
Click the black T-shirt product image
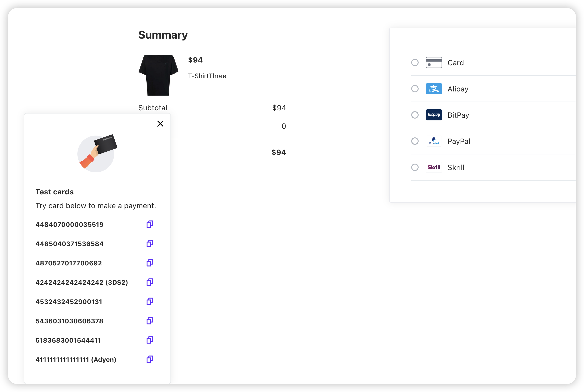[x=159, y=75]
